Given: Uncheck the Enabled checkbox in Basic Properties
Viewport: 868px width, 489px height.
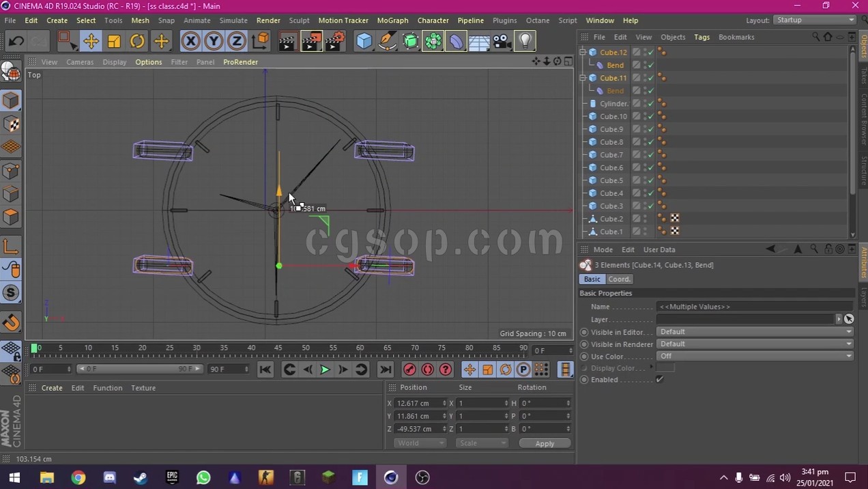Looking at the screenshot, I should pyautogui.click(x=659, y=380).
